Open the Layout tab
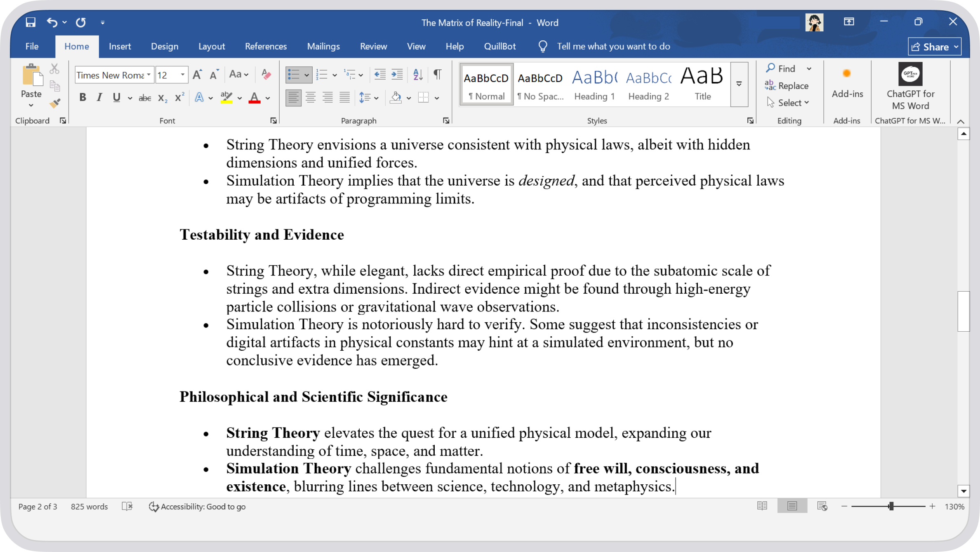 coord(212,47)
